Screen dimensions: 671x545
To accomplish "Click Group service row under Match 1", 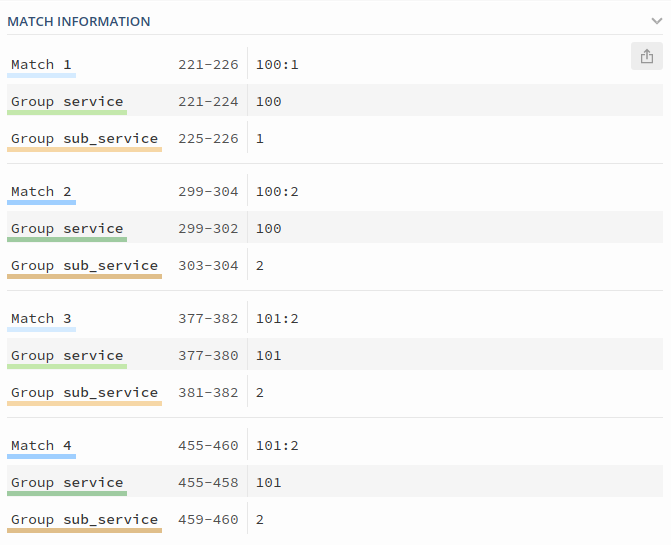I will point(335,102).
